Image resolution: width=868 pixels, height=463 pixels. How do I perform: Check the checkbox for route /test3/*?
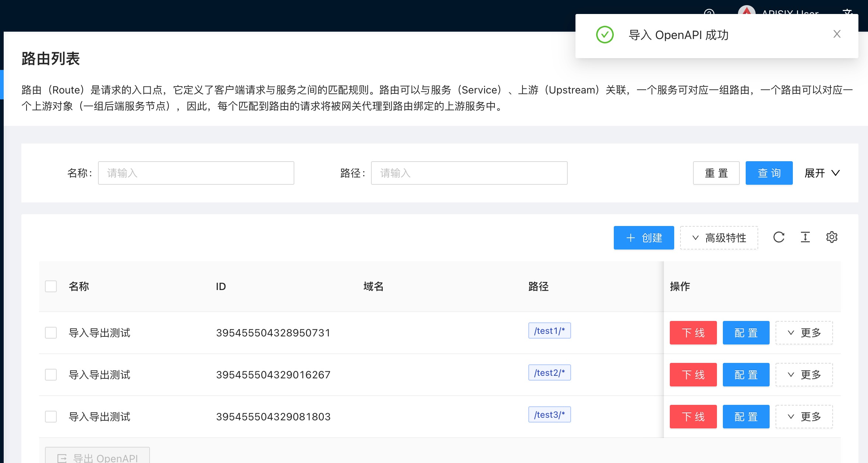tap(50, 416)
